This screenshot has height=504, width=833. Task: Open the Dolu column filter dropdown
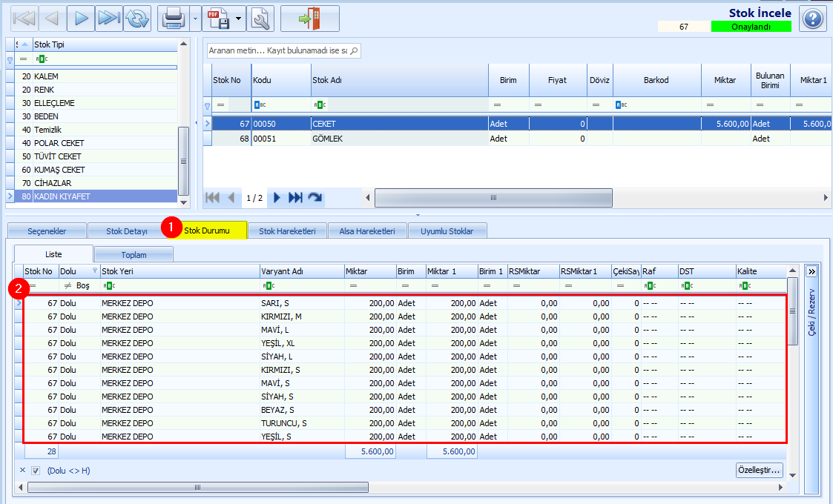click(95, 271)
